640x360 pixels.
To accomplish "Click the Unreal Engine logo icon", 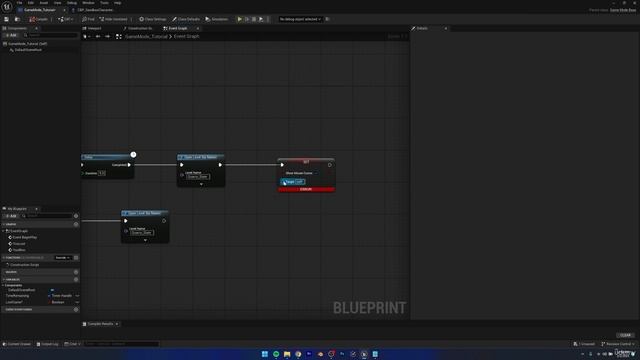I will click(x=7, y=6).
